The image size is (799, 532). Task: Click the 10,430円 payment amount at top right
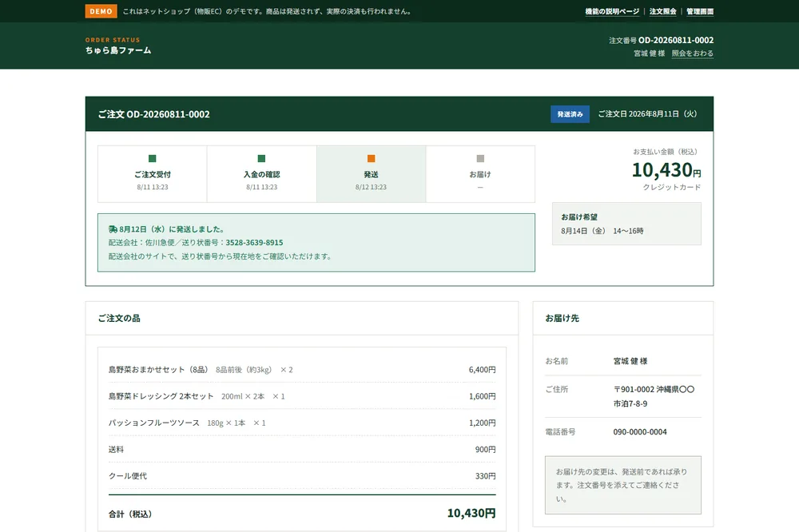pos(666,169)
